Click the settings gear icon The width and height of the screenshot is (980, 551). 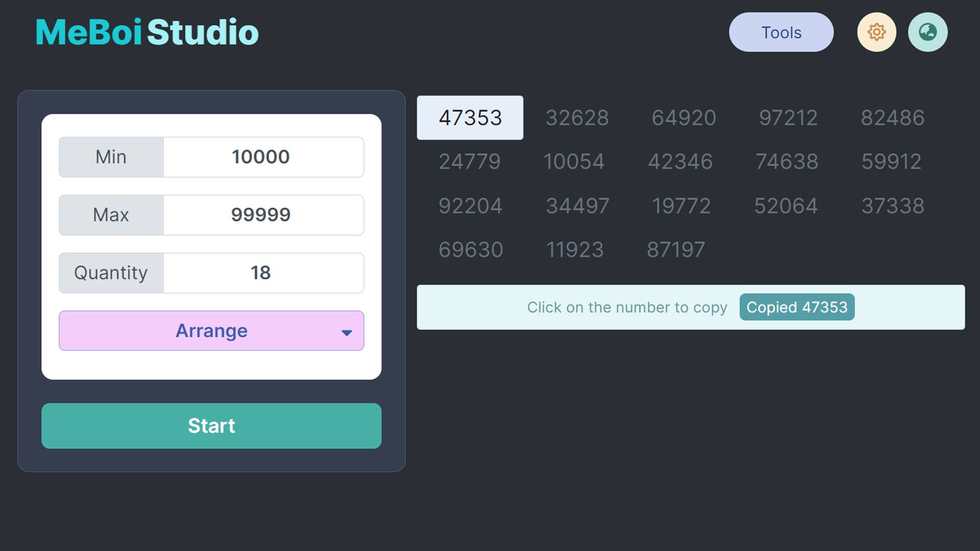[x=876, y=32]
